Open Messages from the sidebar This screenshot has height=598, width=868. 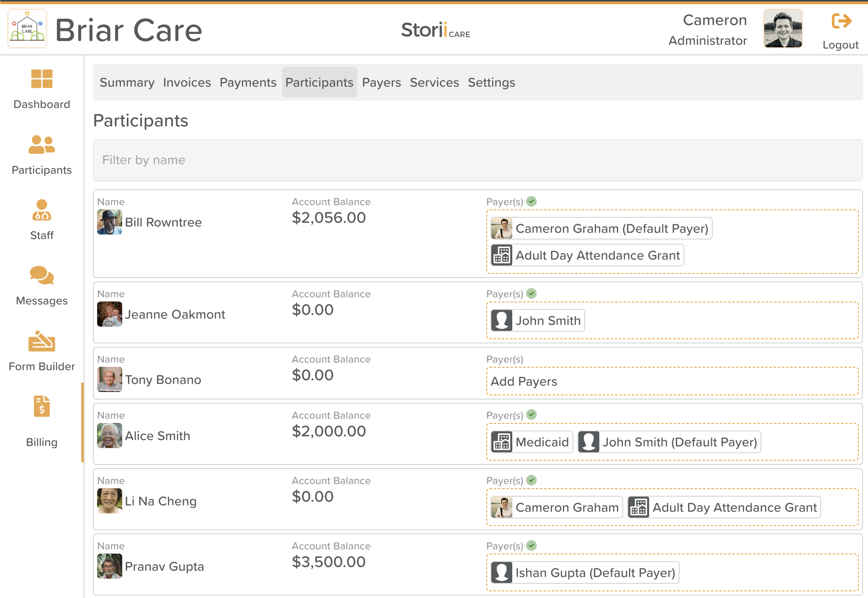click(42, 276)
